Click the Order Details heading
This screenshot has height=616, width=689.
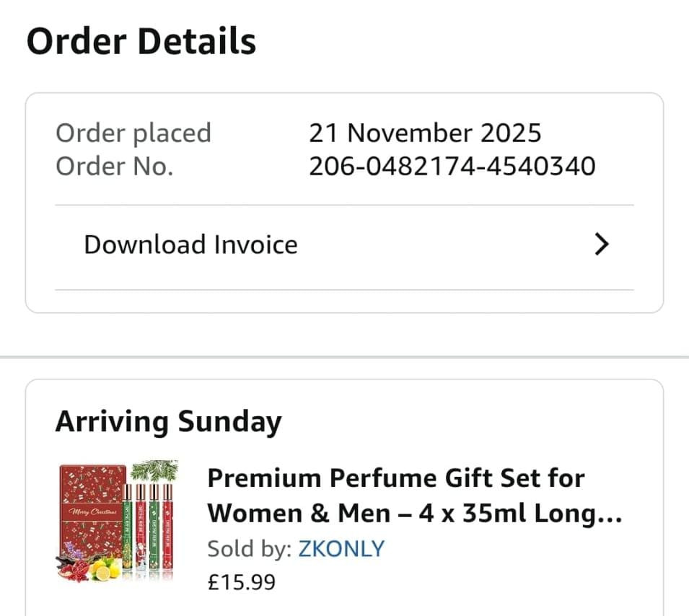point(141,42)
